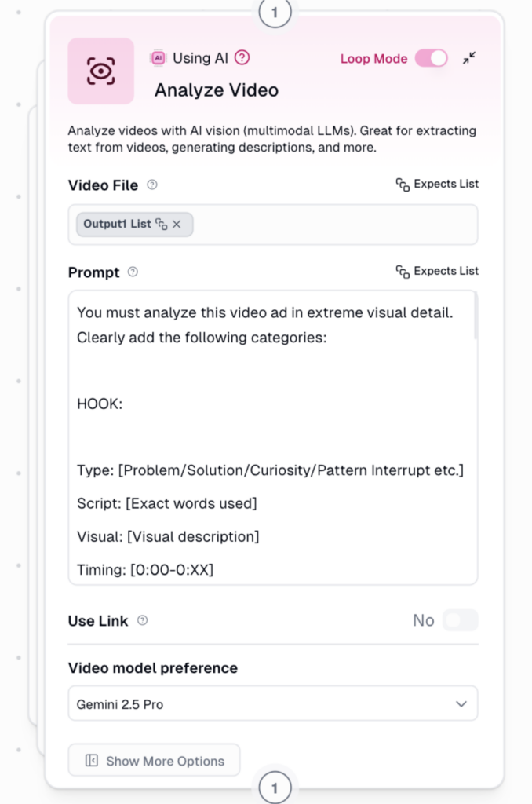The image size is (532, 804).
Task: Click the list icon inside the Output1 List chip
Action: tap(161, 225)
